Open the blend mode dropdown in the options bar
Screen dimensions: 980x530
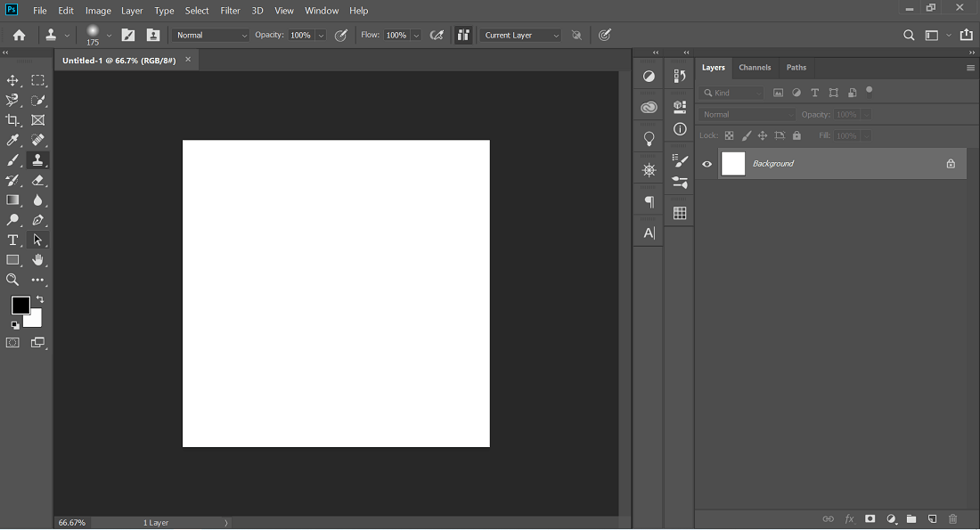(209, 35)
